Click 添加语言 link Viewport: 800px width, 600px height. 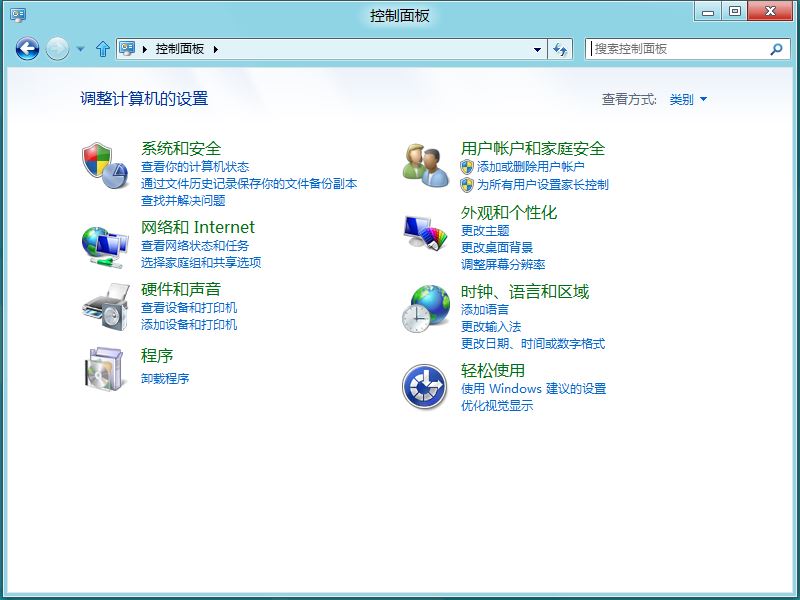click(x=485, y=310)
